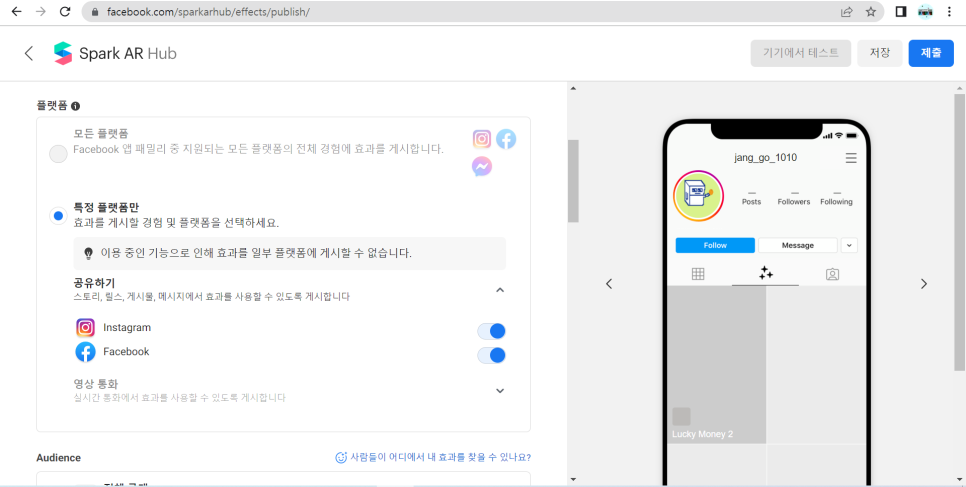Click the address bar URL
The width and height of the screenshot is (966, 487).
pos(208,12)
